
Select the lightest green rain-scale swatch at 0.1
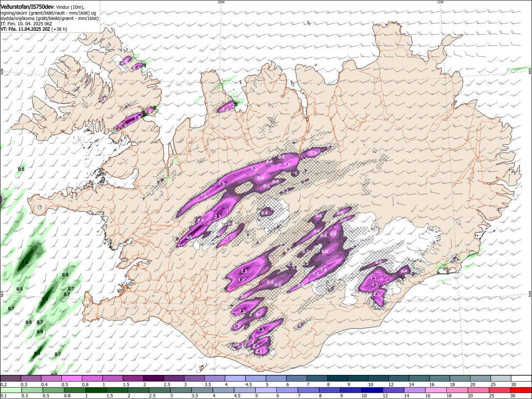click(10, 390)
